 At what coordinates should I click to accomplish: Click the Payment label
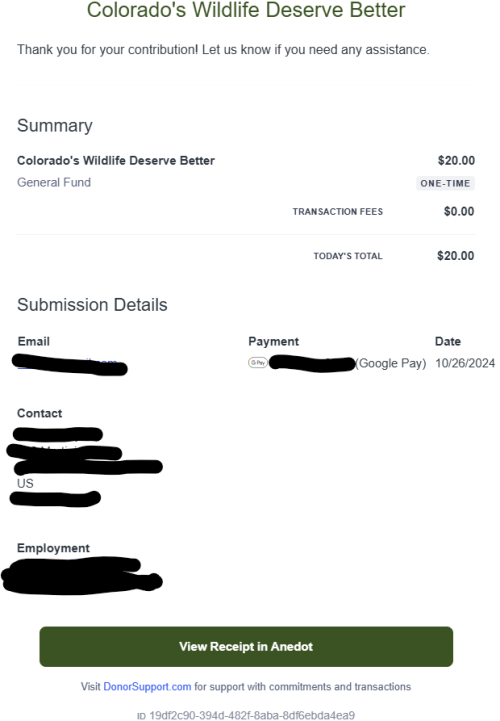(x=274, y=342)
